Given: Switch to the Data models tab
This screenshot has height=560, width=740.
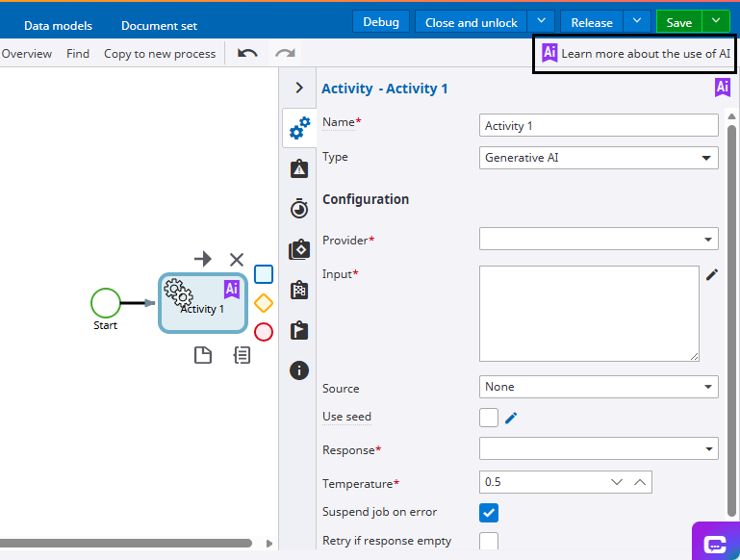Looking at the screenshot, I should click(59, 25).
